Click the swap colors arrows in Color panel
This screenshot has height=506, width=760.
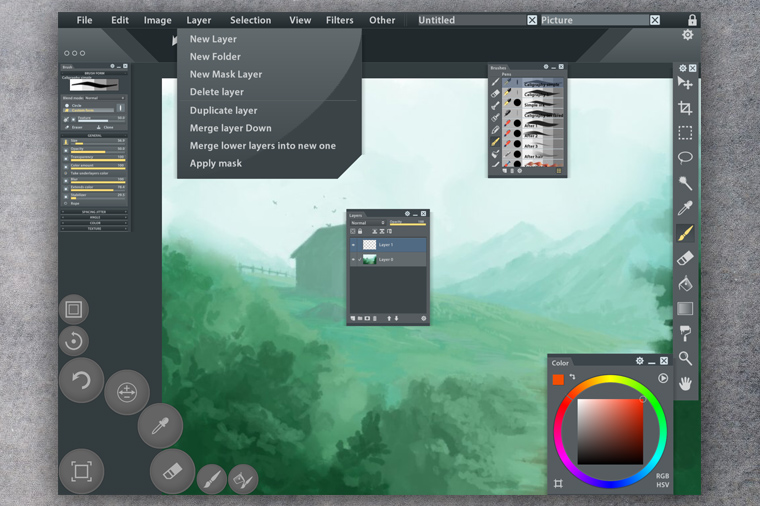(572, 377)
